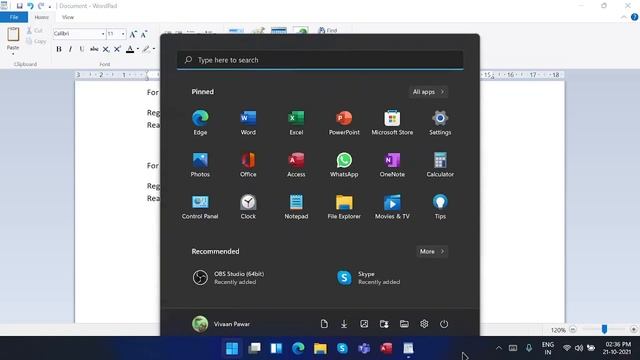Open volume control in system tray
The image size is (640, 360).
[x=579, y=348]
